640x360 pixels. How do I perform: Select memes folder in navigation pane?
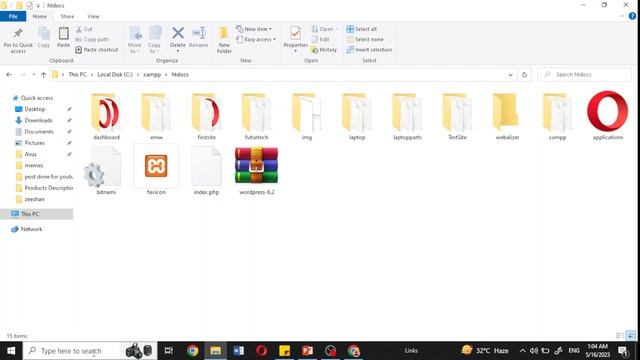point(33,165)
